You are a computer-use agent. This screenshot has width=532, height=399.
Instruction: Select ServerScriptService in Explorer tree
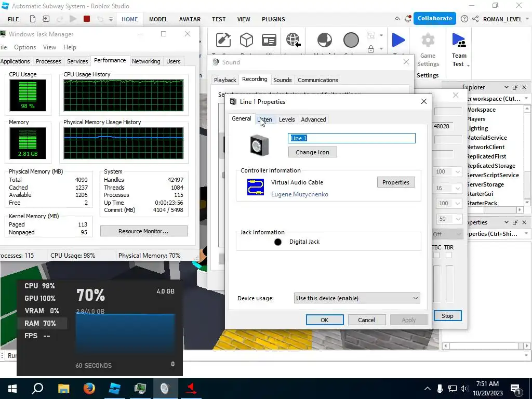click(x=493, y=175)
